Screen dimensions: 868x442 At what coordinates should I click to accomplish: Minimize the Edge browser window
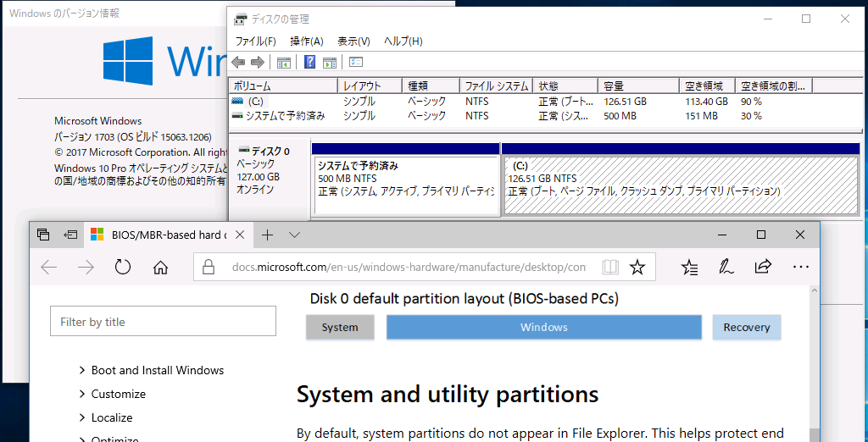pyautogui.click(x=722, y=235)
